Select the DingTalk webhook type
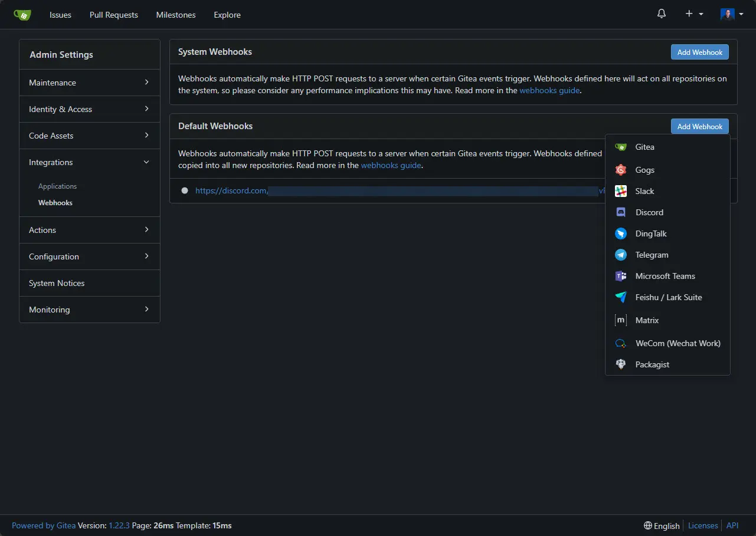This screenshot has width=756, height=536. (x=650, y=234)
